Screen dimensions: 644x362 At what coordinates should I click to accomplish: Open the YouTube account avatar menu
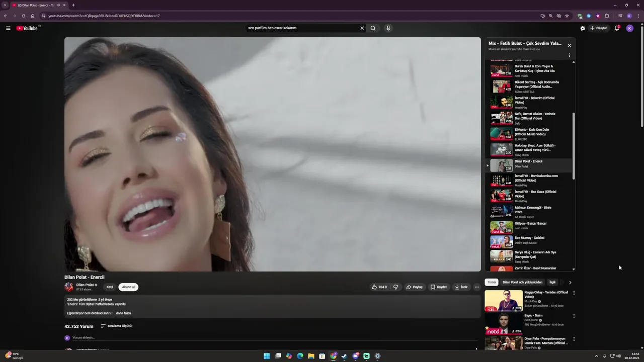(x=629, y=28)
